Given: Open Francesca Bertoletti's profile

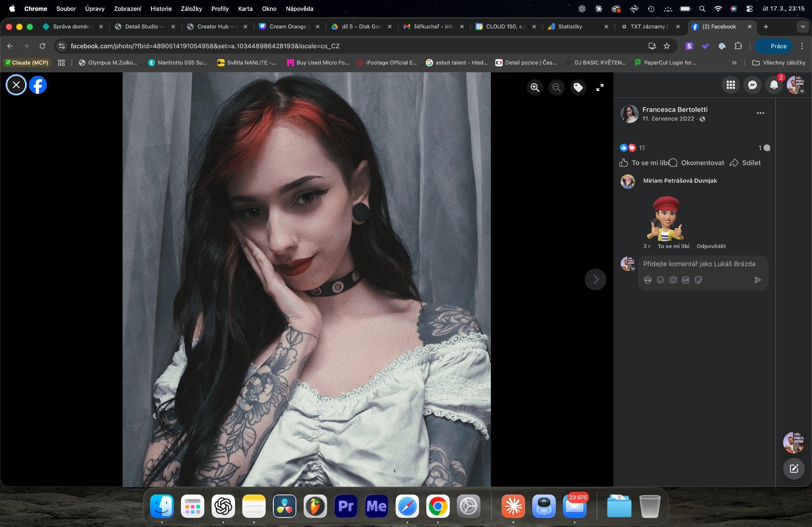Looking at the screenshot, I should click(x=675, y=109).
